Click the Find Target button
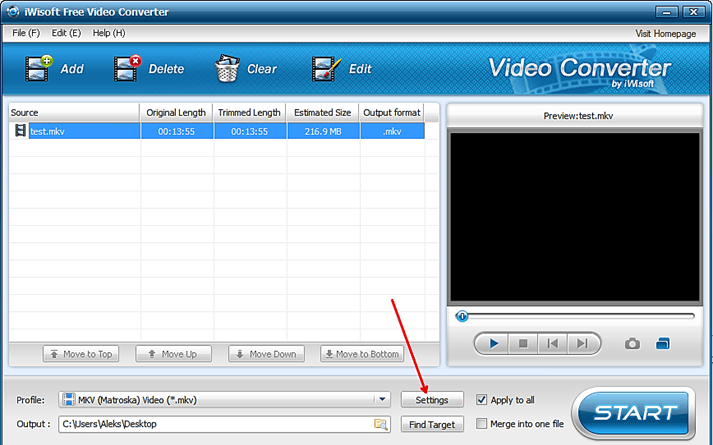Viewport: 713px width, 445px height. coord(432,424)
